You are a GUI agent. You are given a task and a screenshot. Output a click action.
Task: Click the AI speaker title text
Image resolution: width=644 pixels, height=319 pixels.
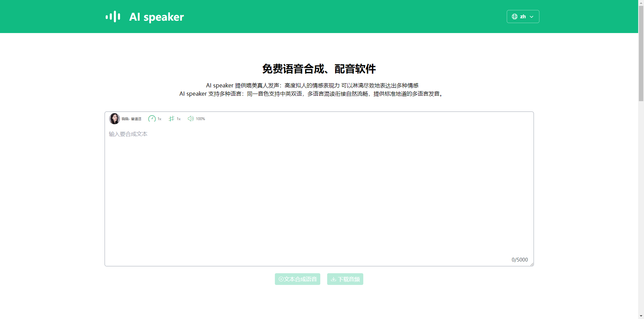[157, 17]
